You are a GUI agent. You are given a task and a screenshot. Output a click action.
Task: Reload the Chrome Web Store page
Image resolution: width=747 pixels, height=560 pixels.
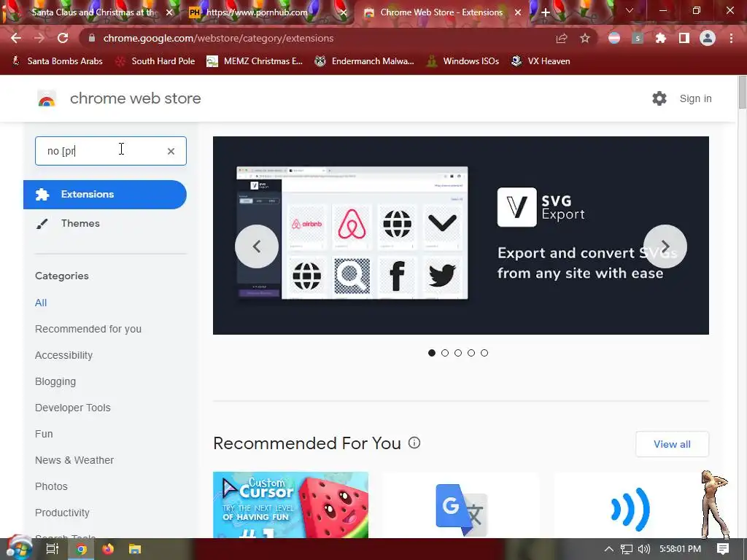63,38
